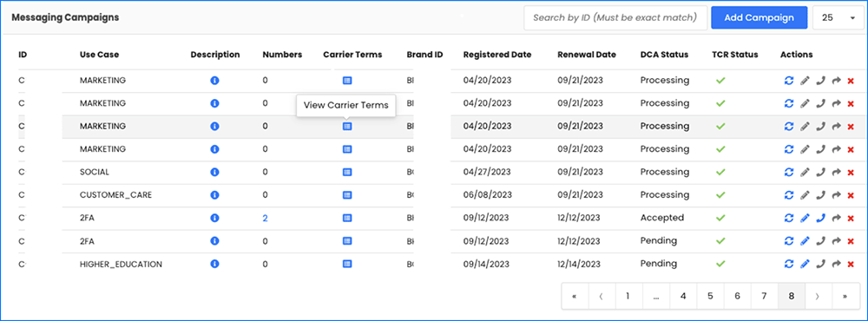Edit the SOCIAL campaign with pencil icon
This screenshot has height=321, width=868.
[x=805, y=172]
